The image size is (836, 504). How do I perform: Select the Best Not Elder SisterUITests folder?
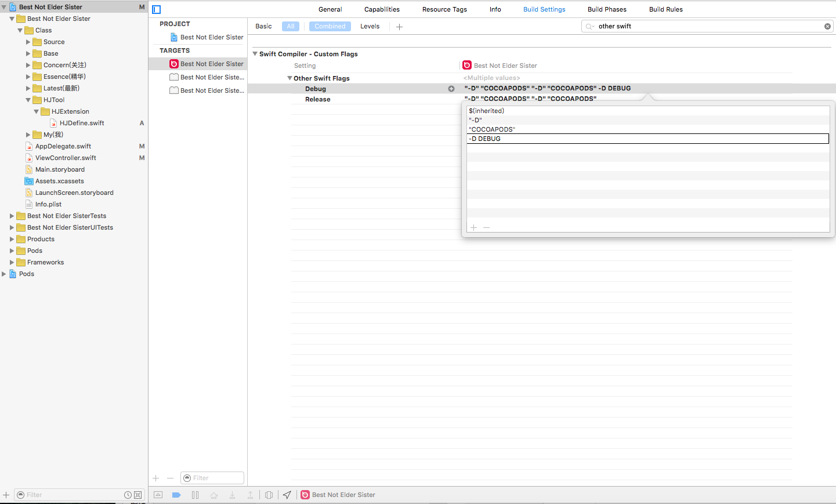[65, 227]
